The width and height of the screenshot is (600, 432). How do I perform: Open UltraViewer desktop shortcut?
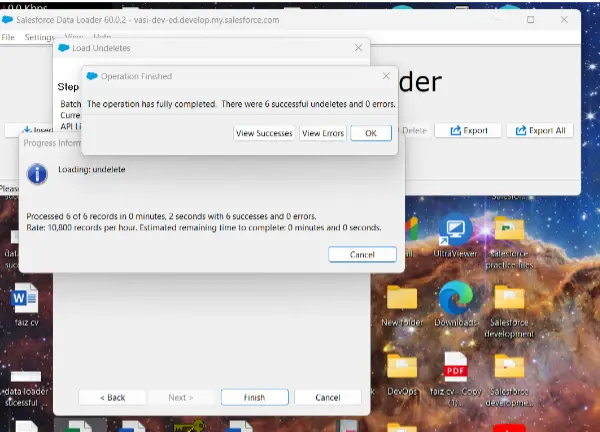pos(455,235)
